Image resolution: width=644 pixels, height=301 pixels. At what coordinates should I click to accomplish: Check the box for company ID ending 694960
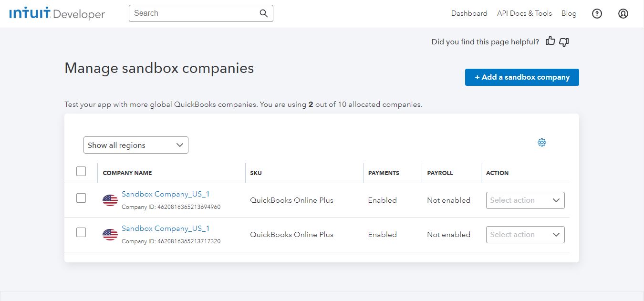coord(81,198)
